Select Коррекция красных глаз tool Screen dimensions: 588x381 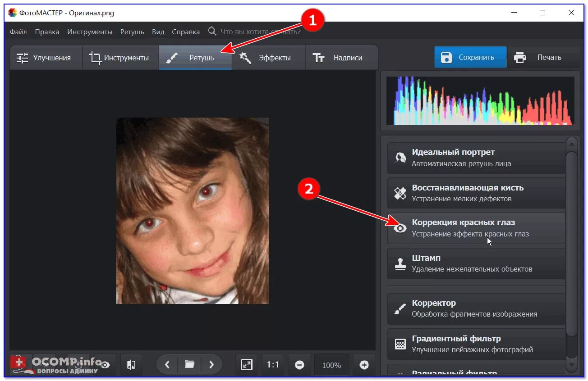pos(476,228)
